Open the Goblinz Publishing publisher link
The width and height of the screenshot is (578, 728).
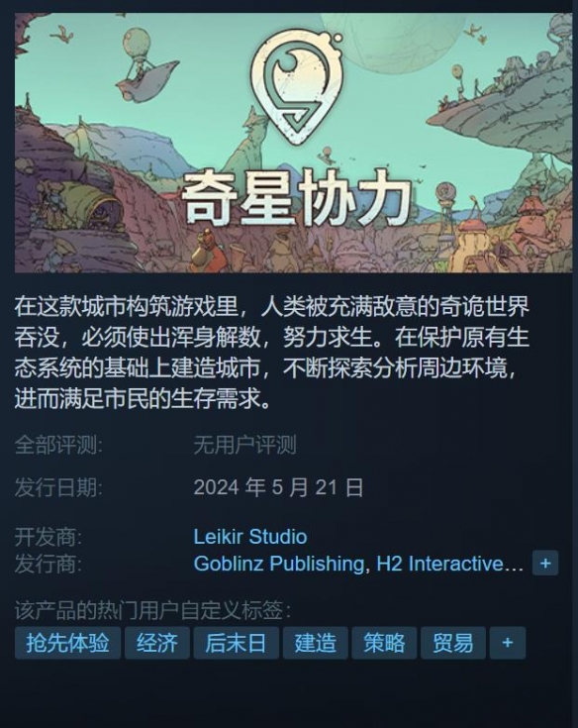click(279, 564)
